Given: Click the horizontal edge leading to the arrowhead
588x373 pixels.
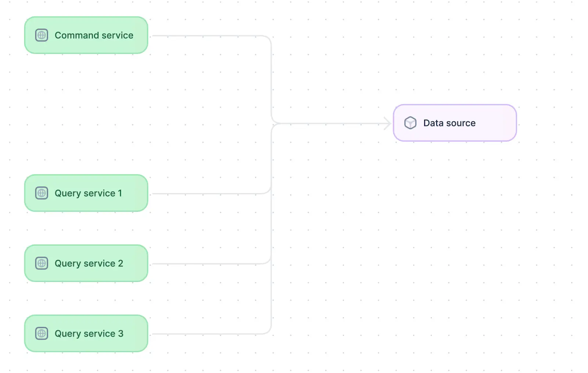Looking at the screenshot, I should coord(331,123).
